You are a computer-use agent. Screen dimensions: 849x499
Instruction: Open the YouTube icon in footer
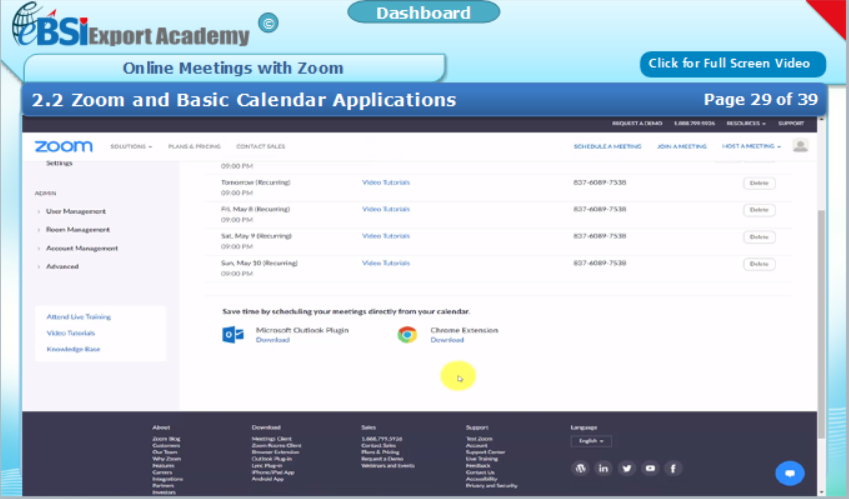pyautogui.click(x=650, y=468)
